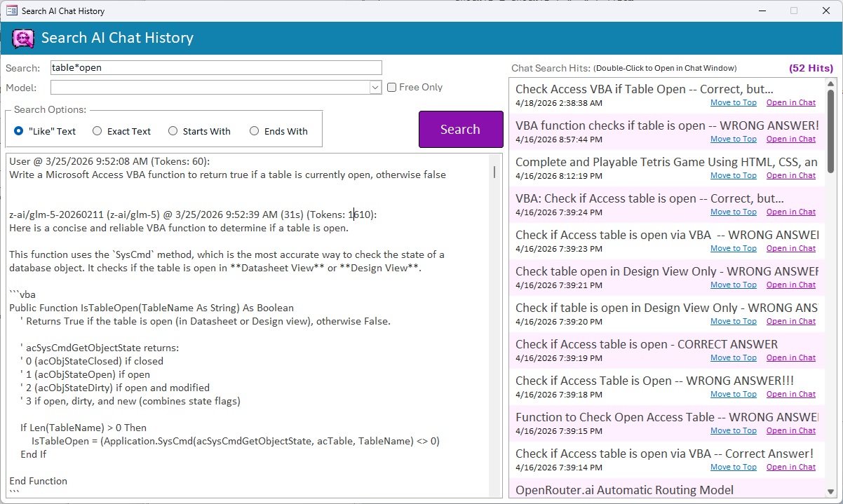Pick the Ends With radio option

click(x=255, y=131)
